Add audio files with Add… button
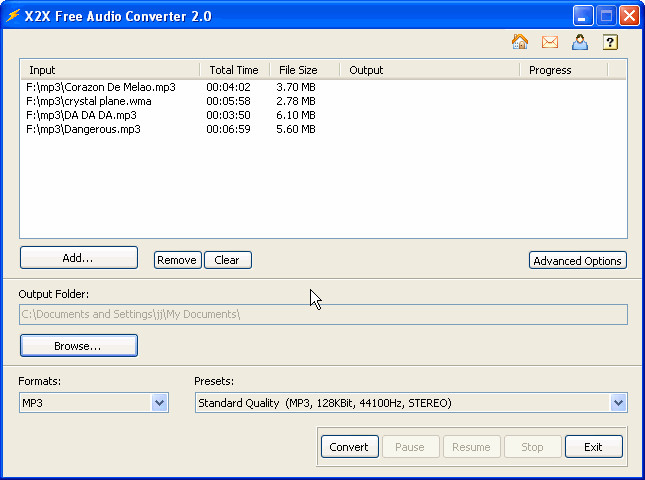The width and height of the screenshot is (645, 480). point(79,257)
